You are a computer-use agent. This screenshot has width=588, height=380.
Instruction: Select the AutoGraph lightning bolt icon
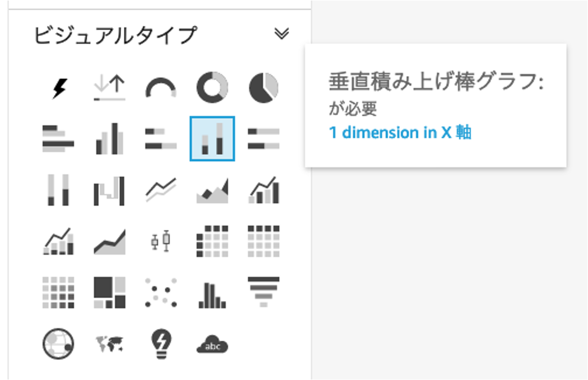(x=58, y=88)
